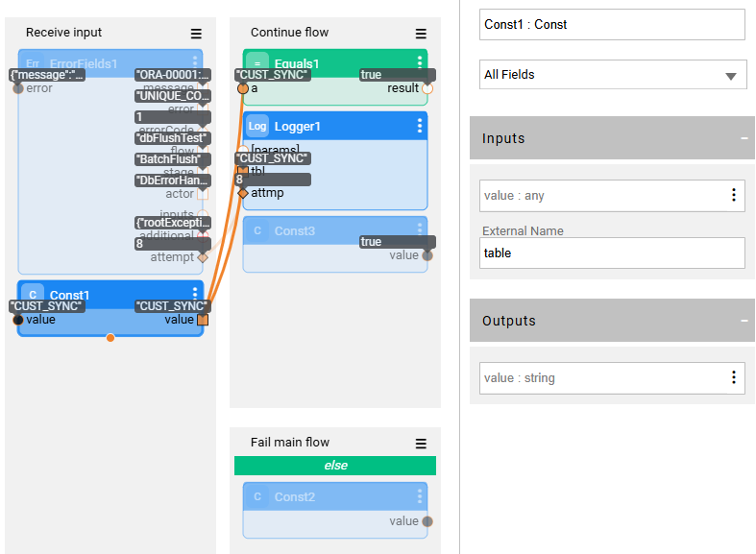Viewport: 756px width, 554px height.
Task: Click the Const1 : Const name field
Action: point(612,25)
